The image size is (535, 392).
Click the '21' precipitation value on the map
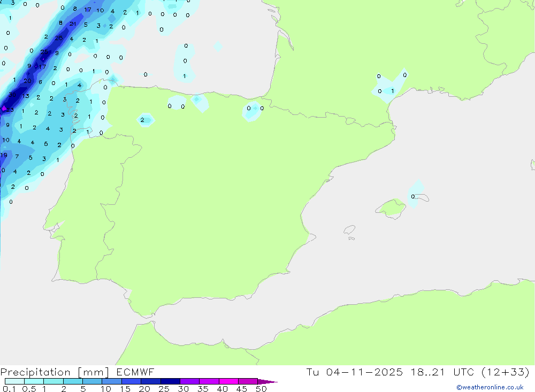(x=73, y=24)
